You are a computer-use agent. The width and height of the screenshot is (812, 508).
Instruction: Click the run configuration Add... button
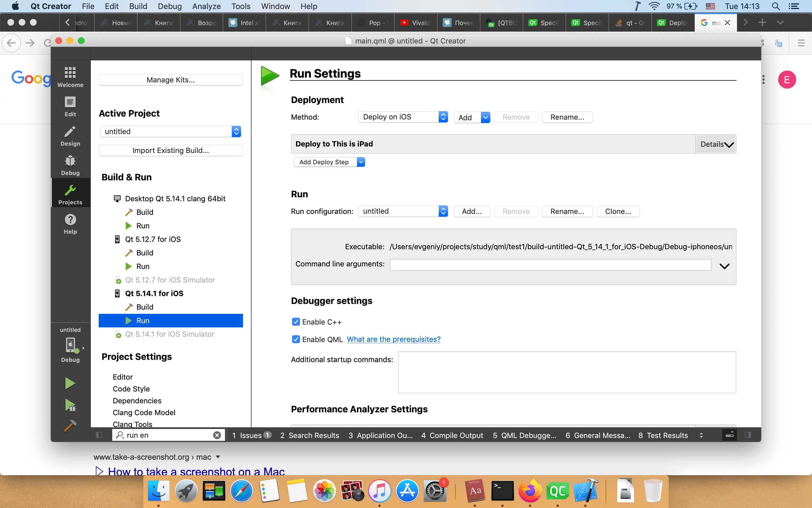pos(471,211)
